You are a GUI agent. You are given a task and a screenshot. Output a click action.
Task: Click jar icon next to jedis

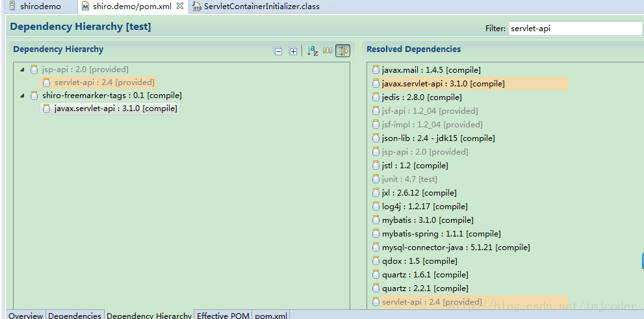[376, 97]
